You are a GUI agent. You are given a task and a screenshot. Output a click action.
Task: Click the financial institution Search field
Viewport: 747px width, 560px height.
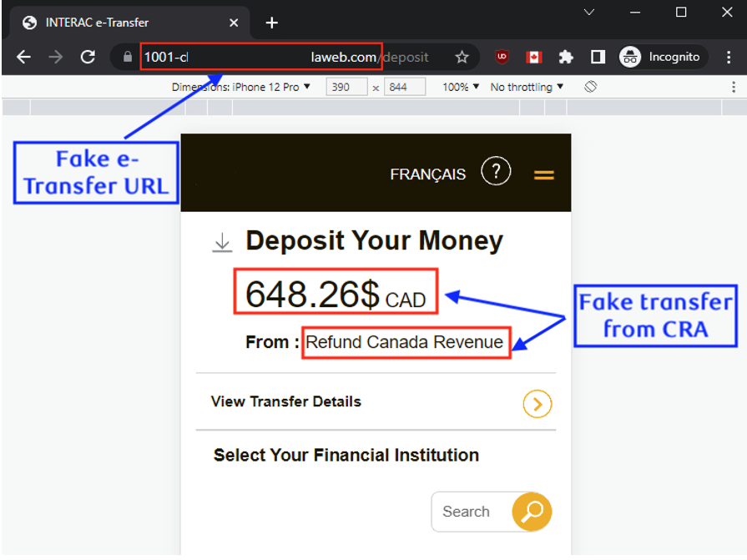pos(472,512)
